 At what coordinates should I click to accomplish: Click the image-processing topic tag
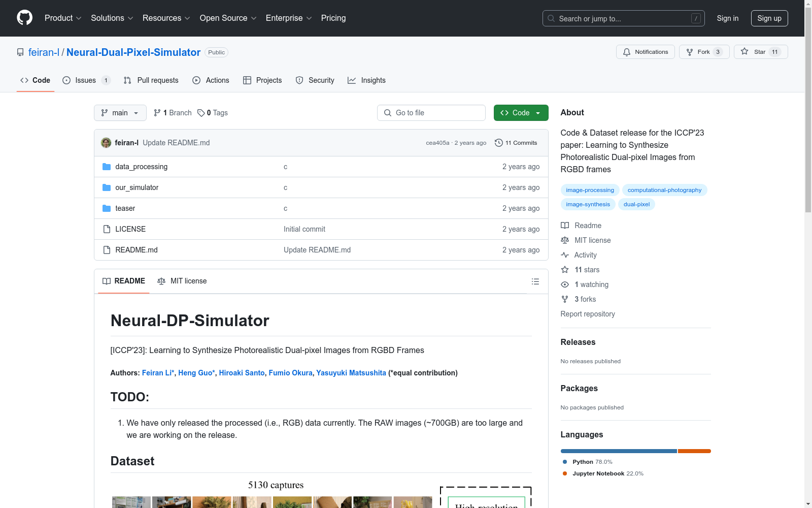[x=590, y=190]
